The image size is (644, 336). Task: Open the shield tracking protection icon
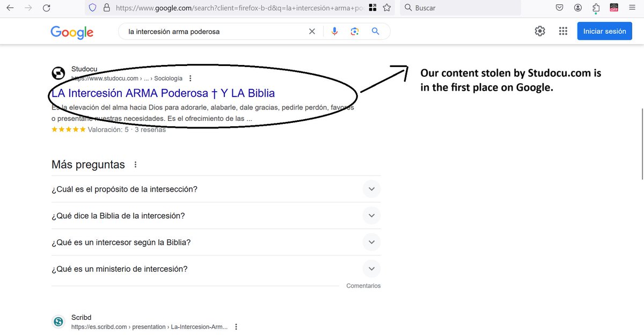(x=92, y=8)
